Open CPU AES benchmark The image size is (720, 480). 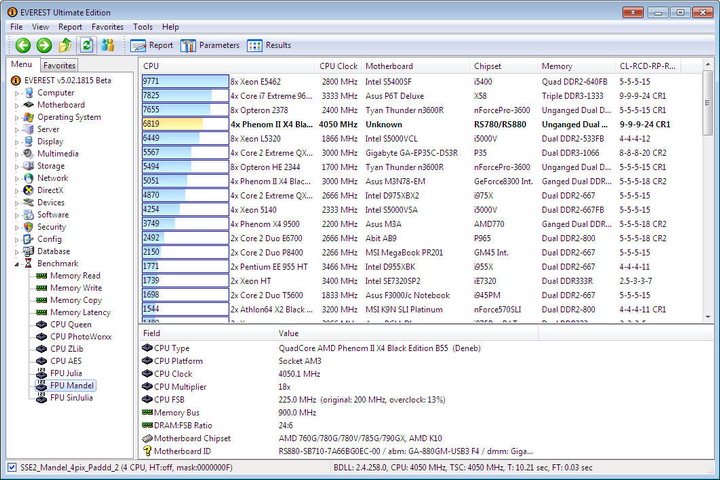pyautogui.click(x=59, y=361)
